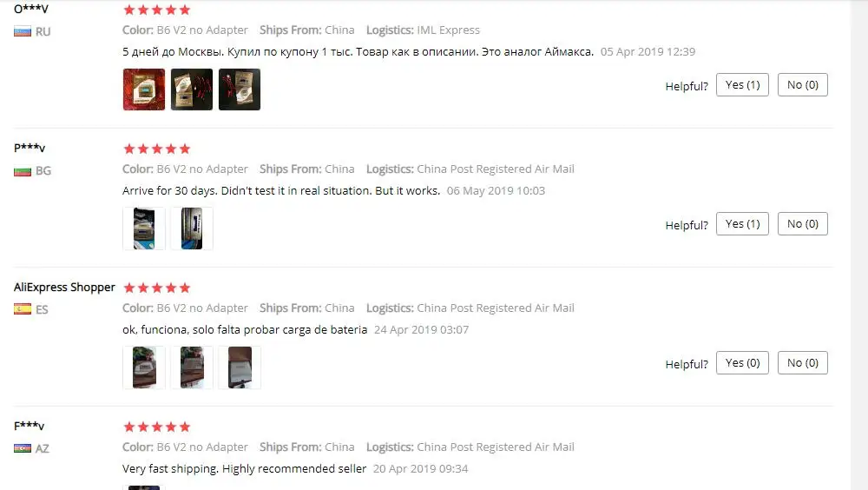The width and height of the screenshot is (868, 490).
Task: Mark O***v's Russian review helpful with Yes (1)
Action: click(742, 85)
